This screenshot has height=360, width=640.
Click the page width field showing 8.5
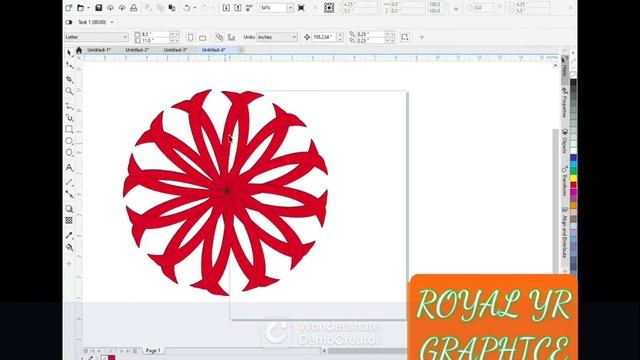coord(155,34)
